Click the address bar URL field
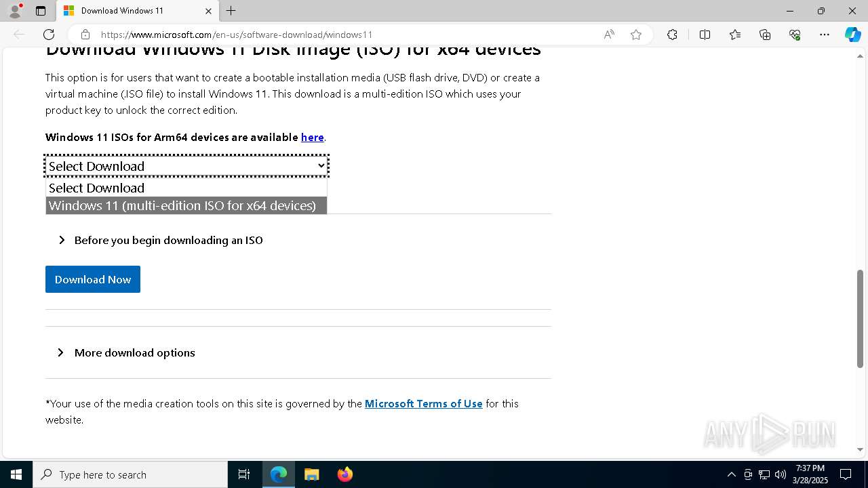 [346, 35]
